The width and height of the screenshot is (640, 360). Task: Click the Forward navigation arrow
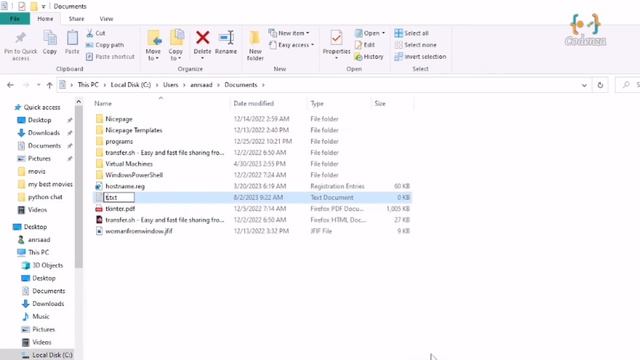(26, 85)
